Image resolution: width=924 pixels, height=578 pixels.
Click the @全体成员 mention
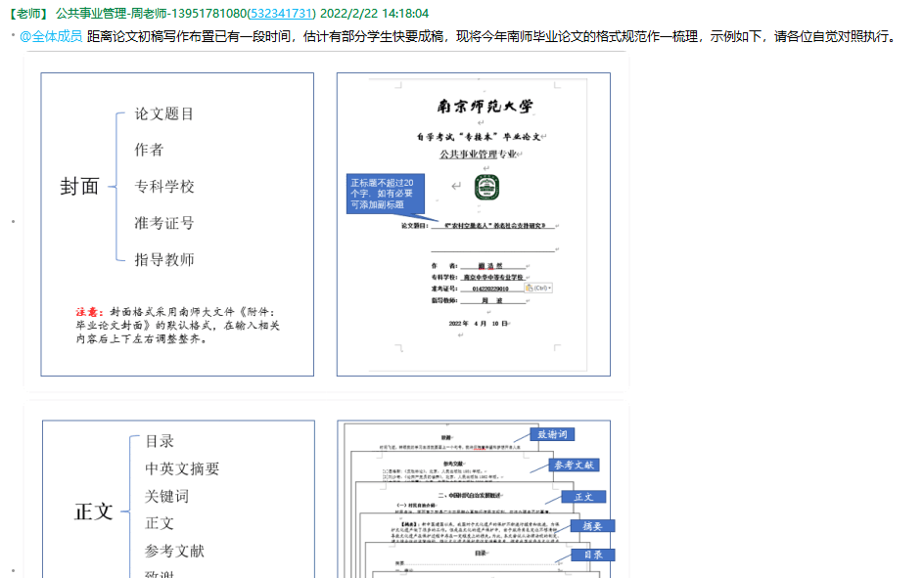pyautogui.click(x=51, y=36)
